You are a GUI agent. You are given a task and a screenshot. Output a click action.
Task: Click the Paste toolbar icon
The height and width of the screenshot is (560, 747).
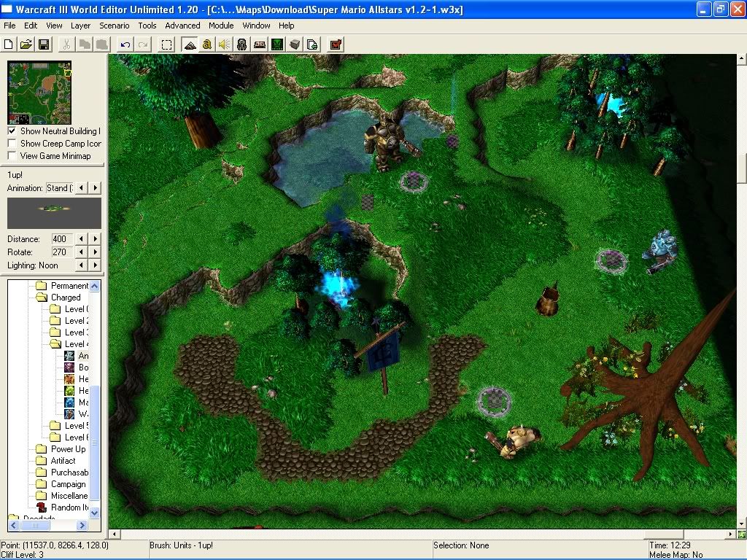tap(102, 44)
